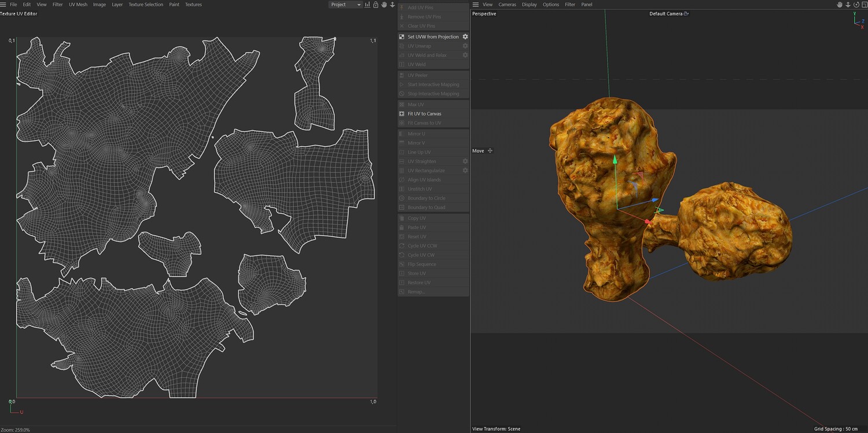The width and height of the screenshot is (868, 433).
Task: Click the Add UV Pins pin icon
Action: coord(402,8)
